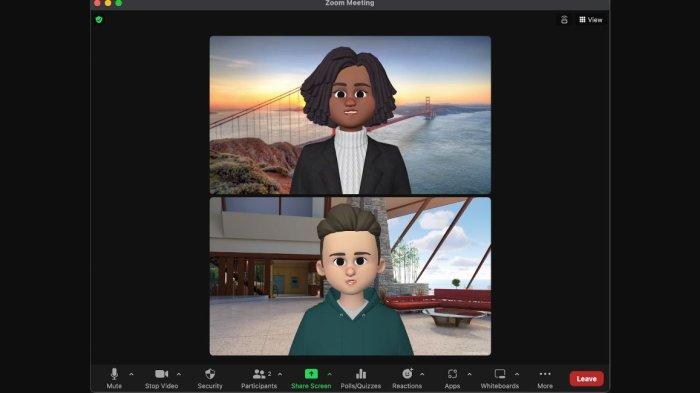Viewport: 700px width, 393px height.
Task: Expand video settings arrow beside Stop Video
Action: point(179,374)
